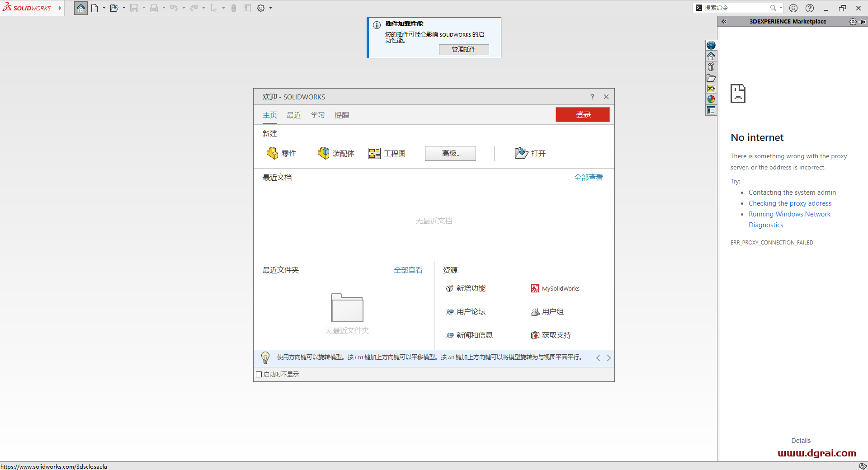
Task: Open the Options gear icon in toolbar
Action: tap(261, 8)
